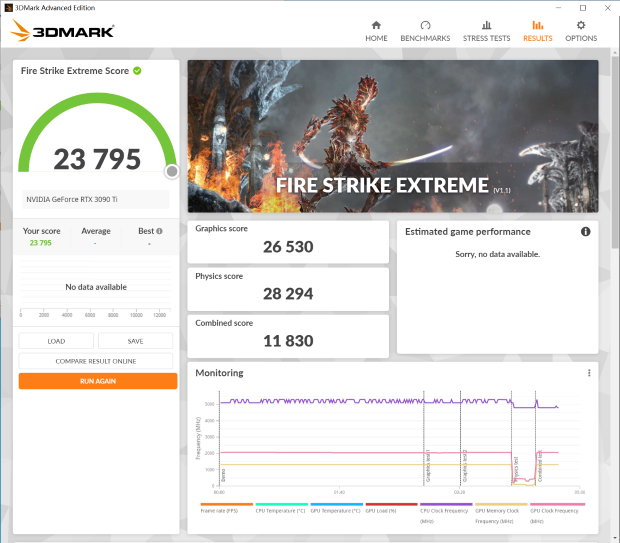Open the Home tab
Image resolution: width=620 pixels, height=543 pixels.
(376, 31)
